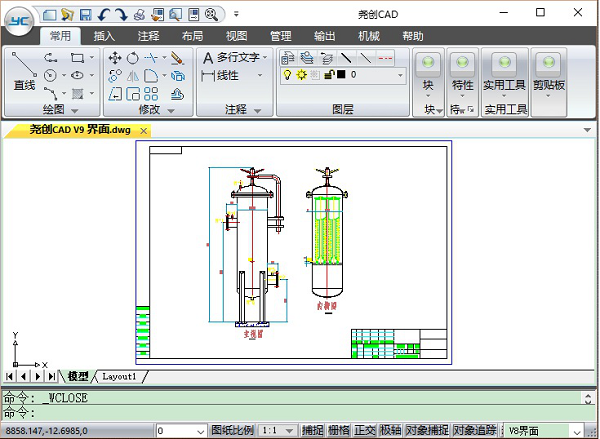Select the Fillet tool in 修改 panel
This screenshot has height=439, width=600.
[151, 76]
